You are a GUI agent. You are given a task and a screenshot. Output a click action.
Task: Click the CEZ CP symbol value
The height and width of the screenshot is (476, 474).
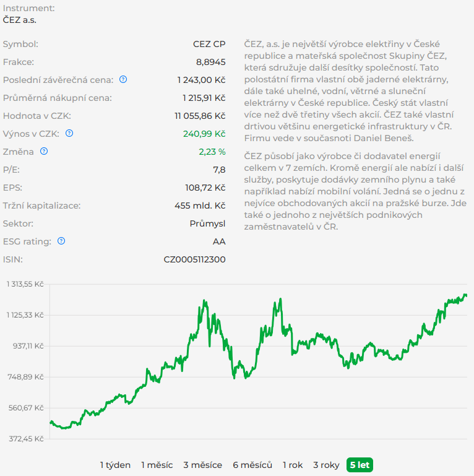pos(209,45)
